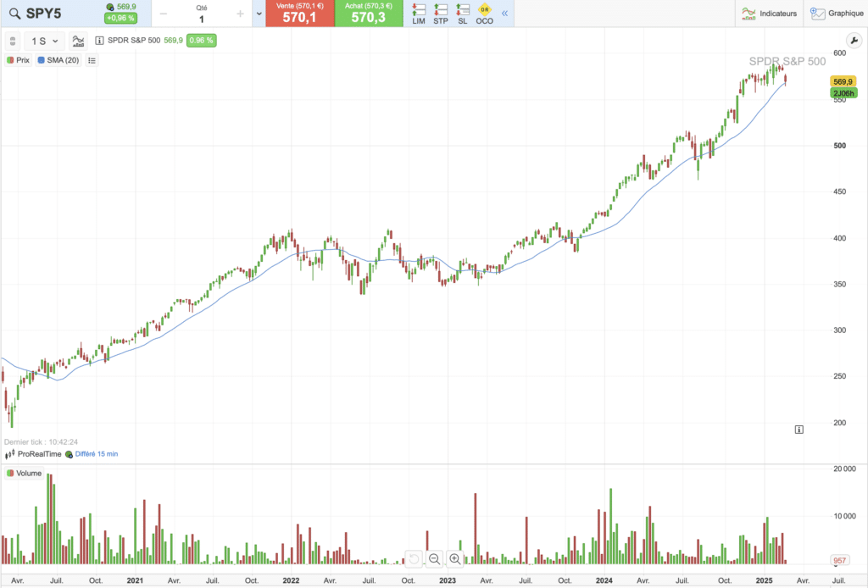This screenshot has height=588, width=868.
Task: Click the Différé 15 min link
Action: (97, 454)
